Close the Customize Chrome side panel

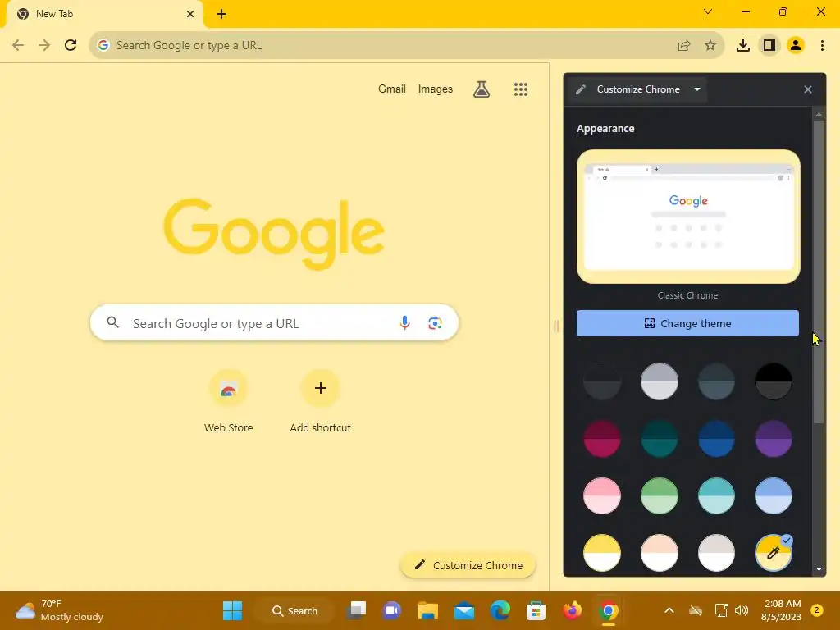click(808, 89)
